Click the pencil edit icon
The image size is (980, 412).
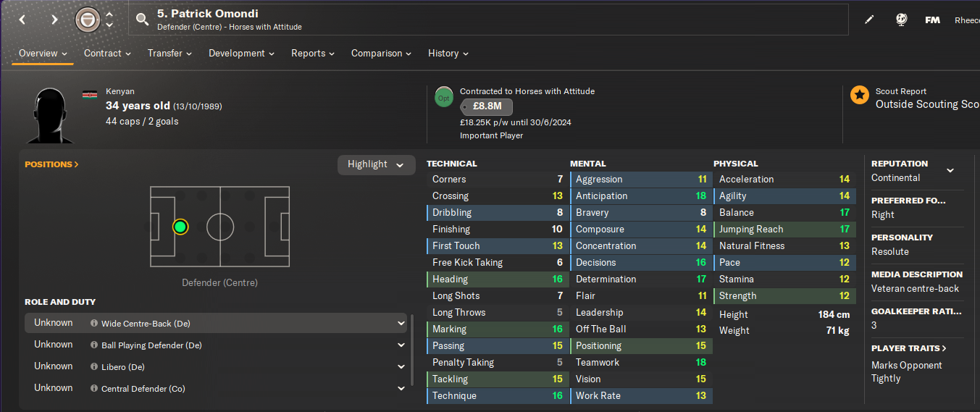click(x=870, y=20)
